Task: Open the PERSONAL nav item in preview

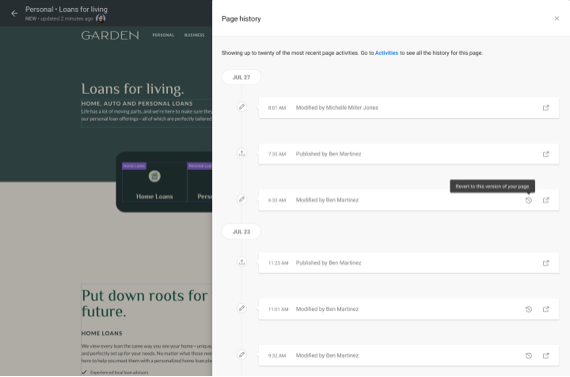Action: click(x=163, y=35)
